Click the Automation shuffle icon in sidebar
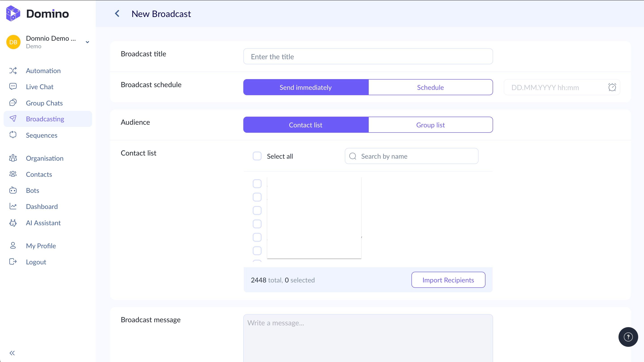This screenshot has width=644, height=362. (13, 71)
